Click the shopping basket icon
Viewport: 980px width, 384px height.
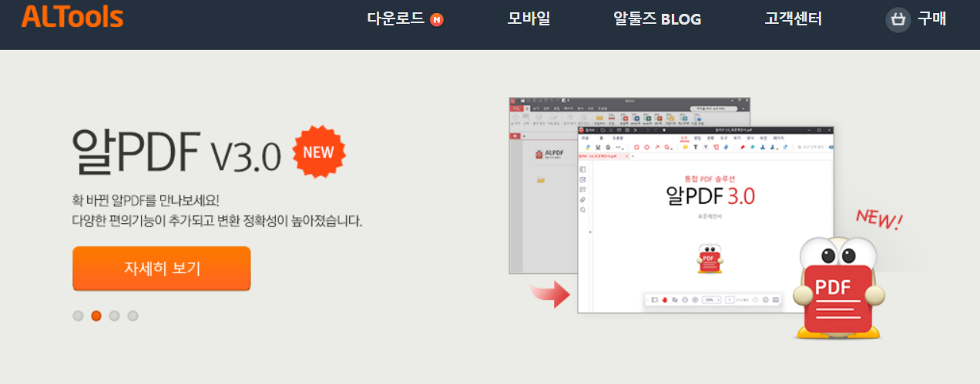click(898, 19)
